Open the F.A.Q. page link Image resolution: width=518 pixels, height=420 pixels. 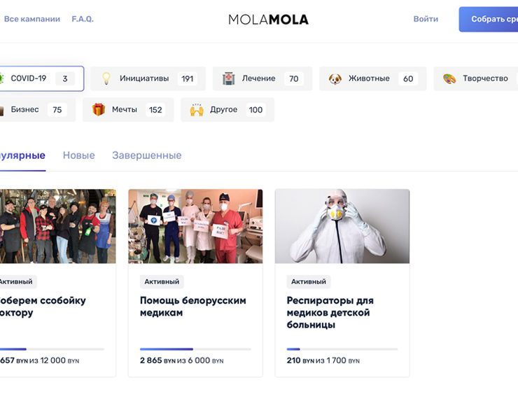point(83,19)
